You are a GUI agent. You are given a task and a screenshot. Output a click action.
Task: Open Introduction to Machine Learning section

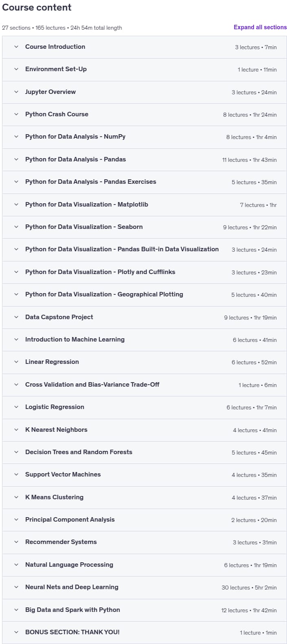(145, 339)
